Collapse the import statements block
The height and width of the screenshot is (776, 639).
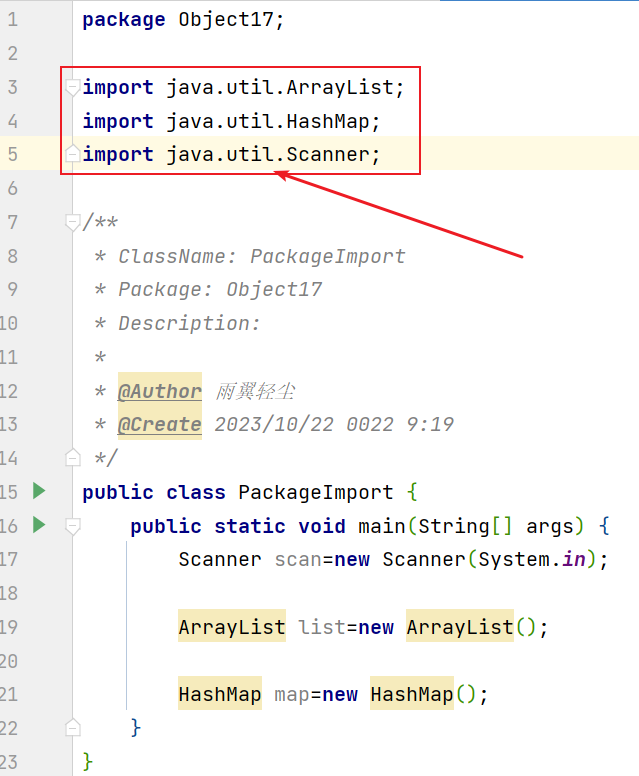coord(72,88)
